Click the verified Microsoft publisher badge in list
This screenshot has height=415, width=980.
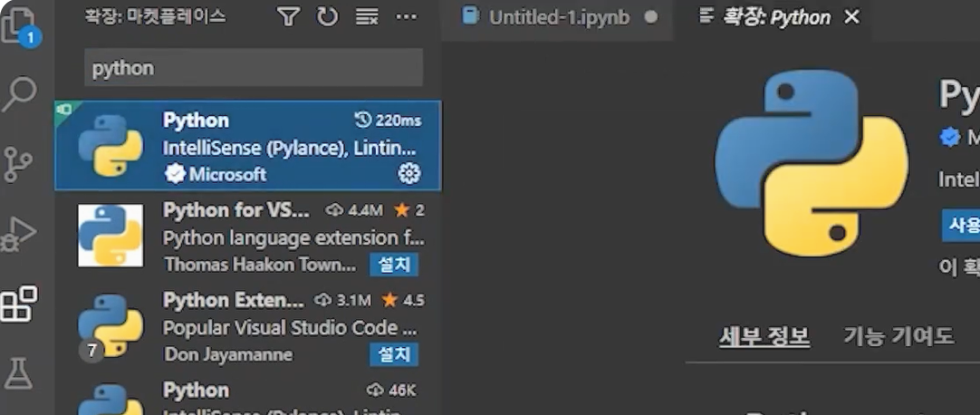[x=175, y=174]
